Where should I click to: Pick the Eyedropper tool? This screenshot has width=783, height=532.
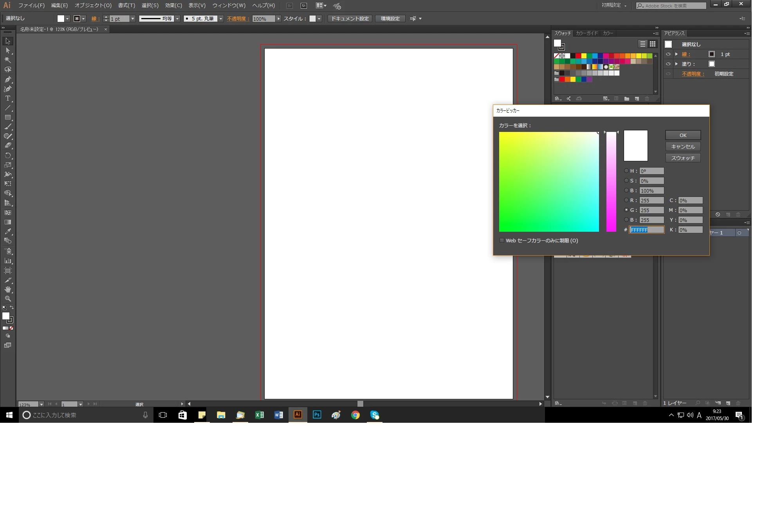pyautogui.click(x=7, y=231)
